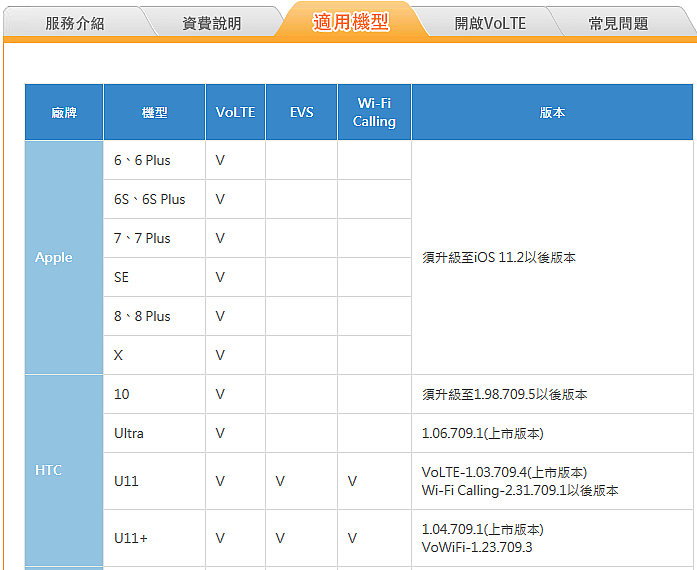Click the VoLTE V mark for U11
Image resolution: width=697 pixels, height=570 pixels.
click(x=220, y=481)
